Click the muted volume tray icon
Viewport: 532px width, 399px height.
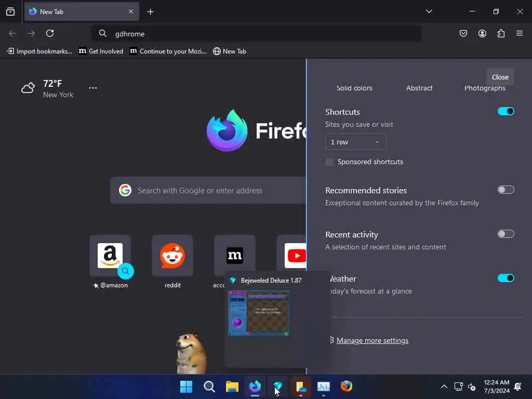(472, 387)
